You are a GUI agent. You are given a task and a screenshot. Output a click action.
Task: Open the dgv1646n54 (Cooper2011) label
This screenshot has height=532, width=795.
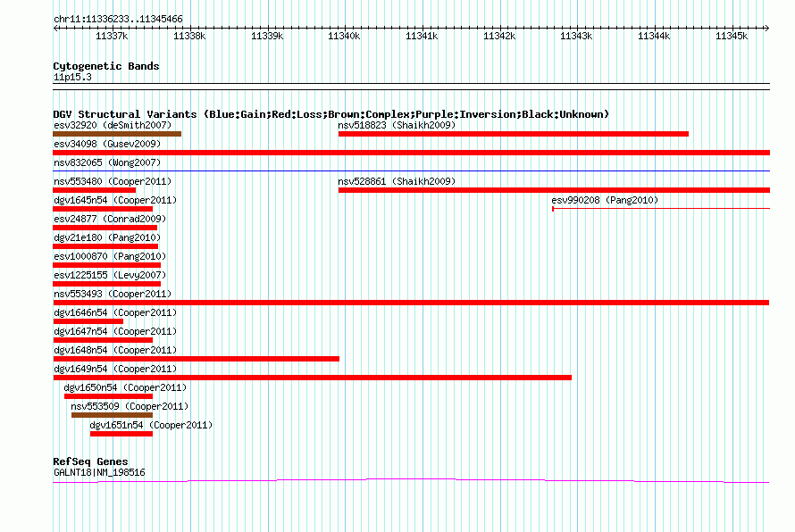tap(115, 312)
